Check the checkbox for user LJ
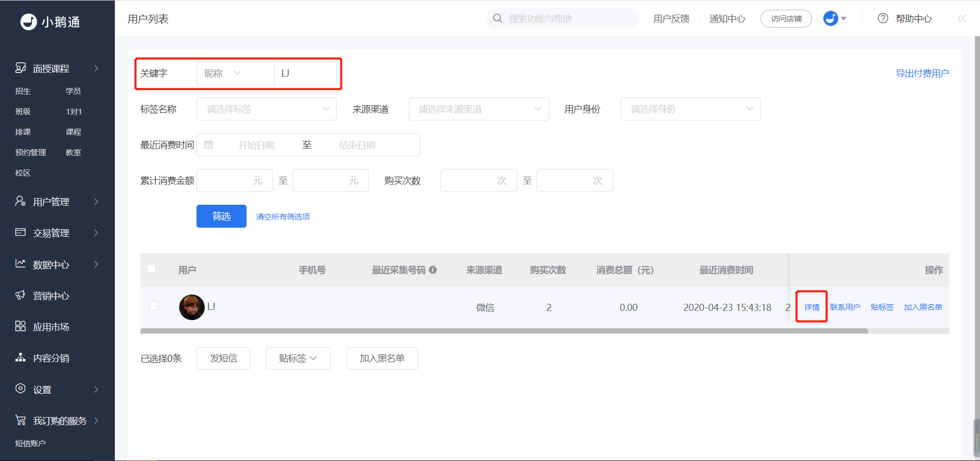This screenshot has width=980, height=461. [154, 306]
